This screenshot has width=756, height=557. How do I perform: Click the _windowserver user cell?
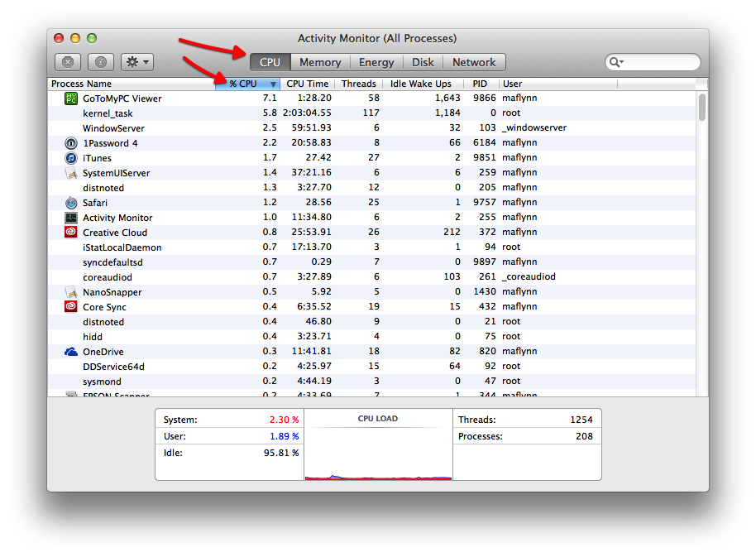[x=534, y=127]
